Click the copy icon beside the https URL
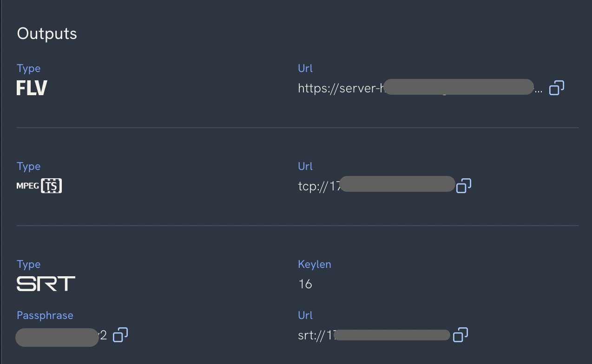592x364 pixels. point(556,87)
